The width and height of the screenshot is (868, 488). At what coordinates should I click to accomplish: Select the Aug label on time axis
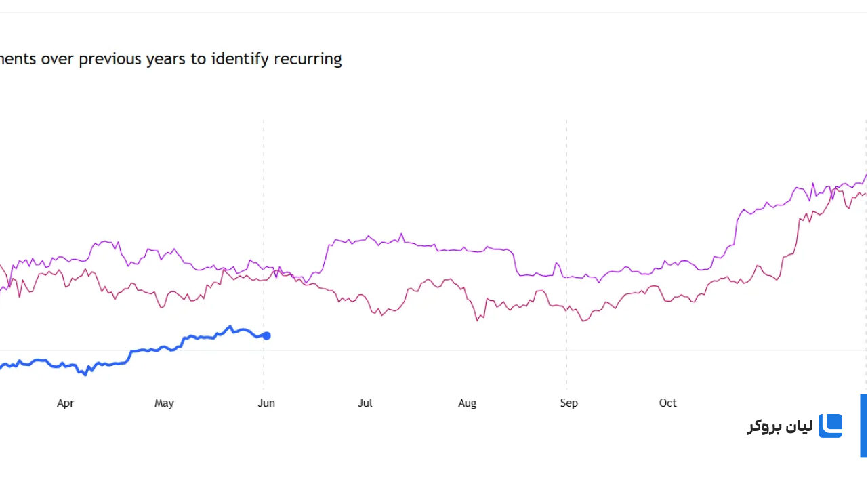[x=467, y=403]
